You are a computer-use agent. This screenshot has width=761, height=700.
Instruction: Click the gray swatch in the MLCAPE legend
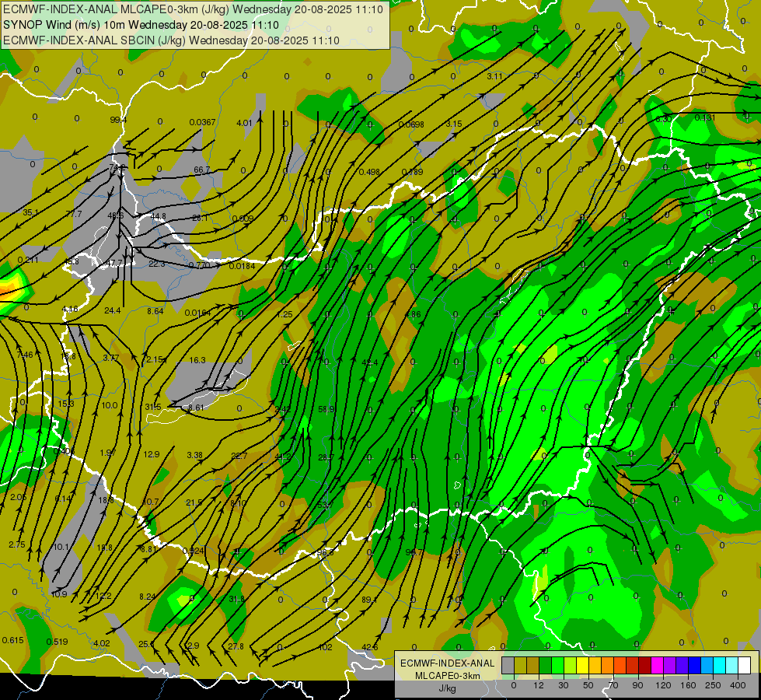pos(508,665)
